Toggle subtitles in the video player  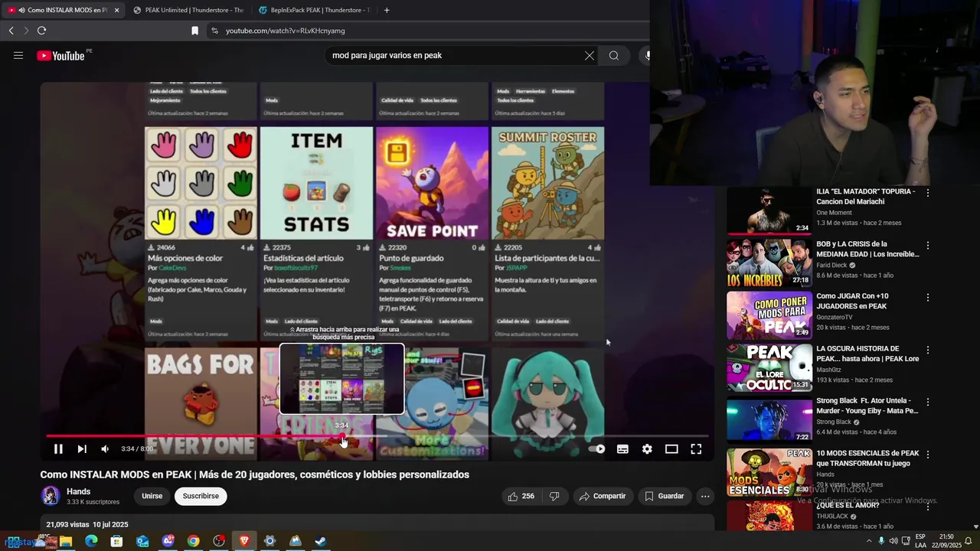tap(622, 449)
